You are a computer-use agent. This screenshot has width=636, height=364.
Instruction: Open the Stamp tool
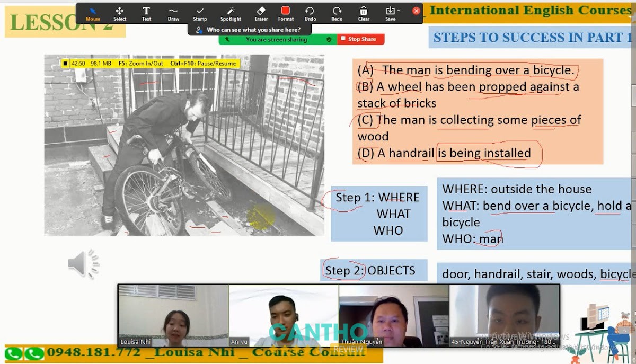tap(200, 14)
